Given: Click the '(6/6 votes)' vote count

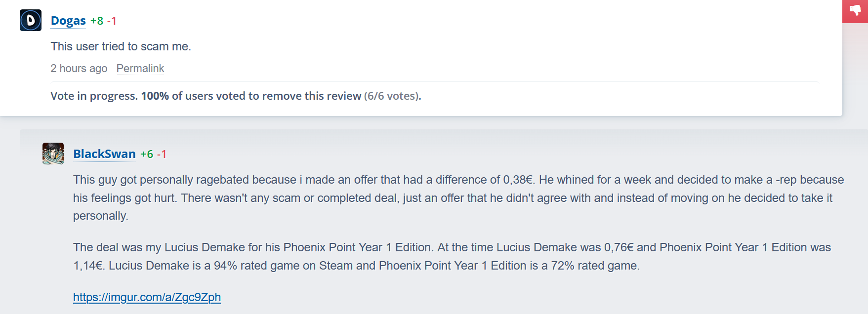Looking at the screenshot, I should pyautogui.click(x=392, y=96).
